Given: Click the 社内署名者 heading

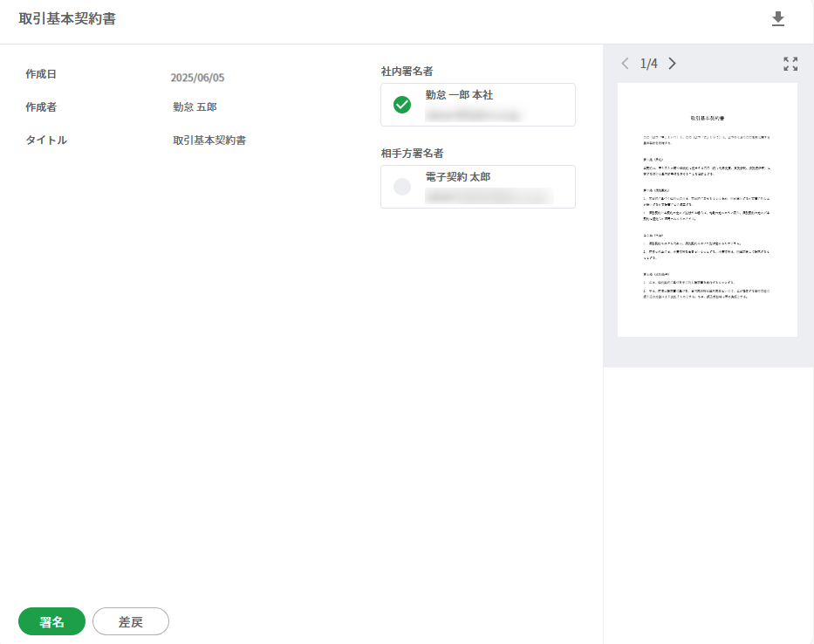Looking at the screenshot, I should click(x=407, y=72).
